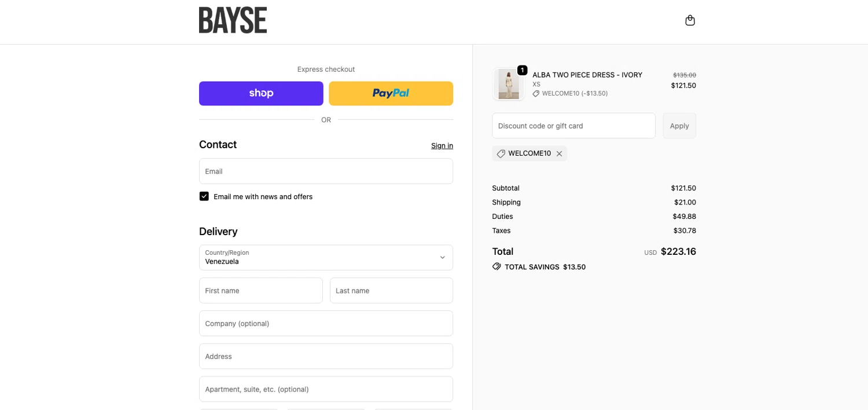Click the struck-through $135.00 price
The width and height of the screenshot is (868, 410).
pyautogui.click(x=685, y=75)
